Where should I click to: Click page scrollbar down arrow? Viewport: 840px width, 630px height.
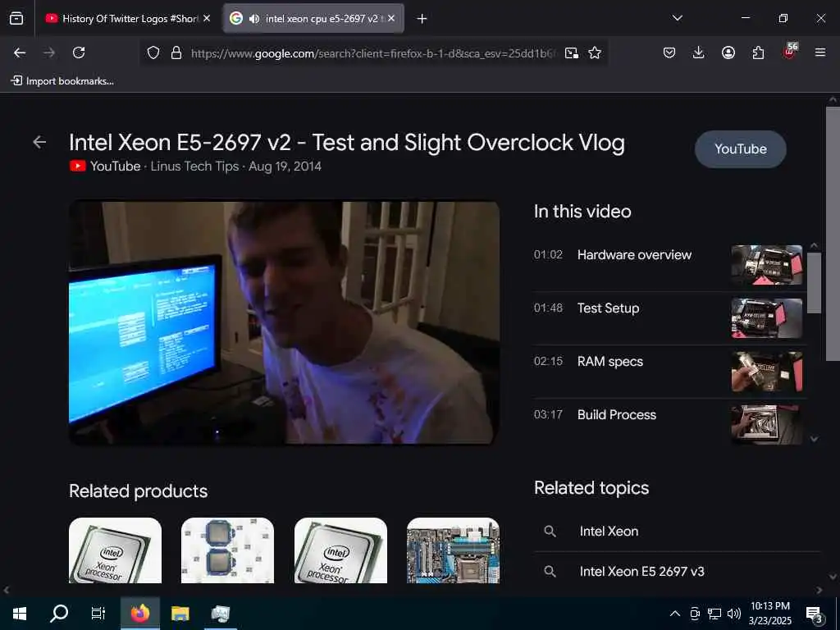coord(833,577)
